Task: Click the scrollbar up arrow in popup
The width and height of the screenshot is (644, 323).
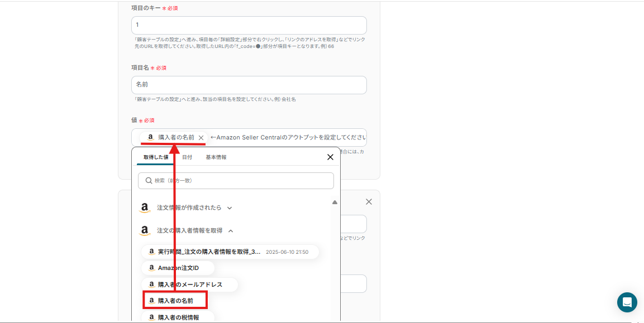Action: pos(335,203)
